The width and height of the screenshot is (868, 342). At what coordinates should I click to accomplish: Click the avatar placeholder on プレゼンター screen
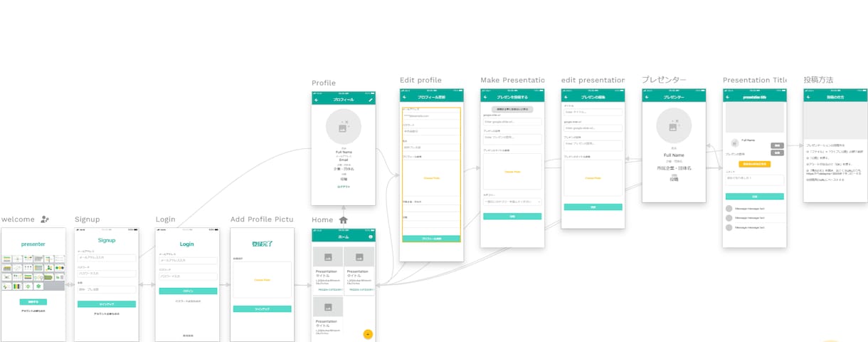click(674, 127)
